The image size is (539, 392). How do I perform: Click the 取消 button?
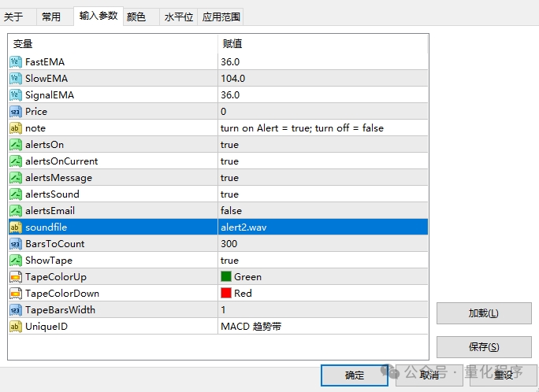(x=429, y=375)
